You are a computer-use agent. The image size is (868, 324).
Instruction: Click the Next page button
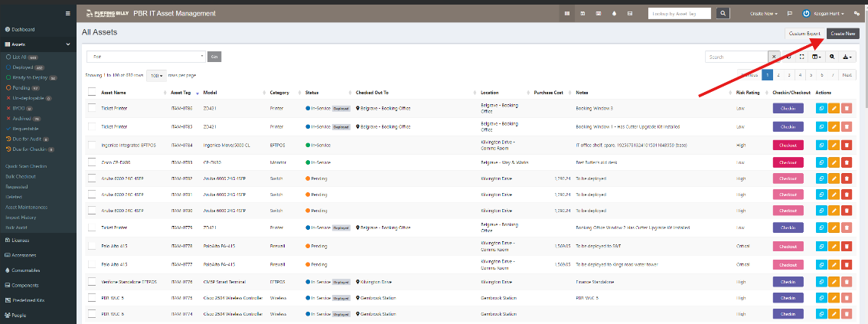(x=847, y=75)
